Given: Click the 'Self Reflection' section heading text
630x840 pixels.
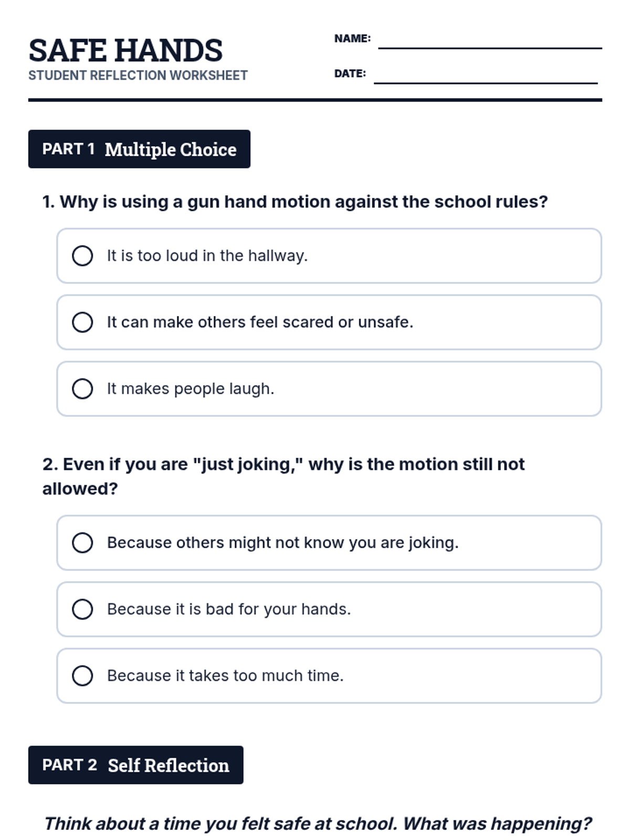Looking at the screenshot, I should pyautogui.click(x=169, y=765).
